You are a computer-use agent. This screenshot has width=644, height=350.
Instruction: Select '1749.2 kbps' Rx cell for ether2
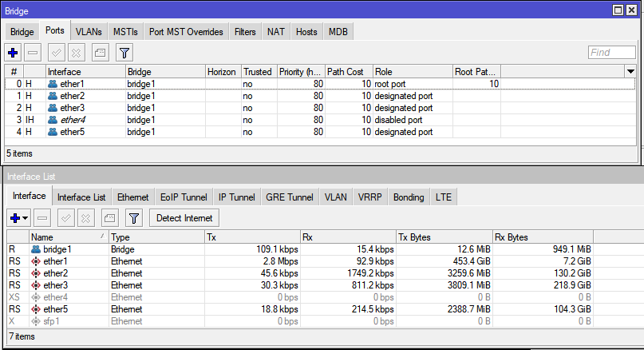tap(348, 273)
